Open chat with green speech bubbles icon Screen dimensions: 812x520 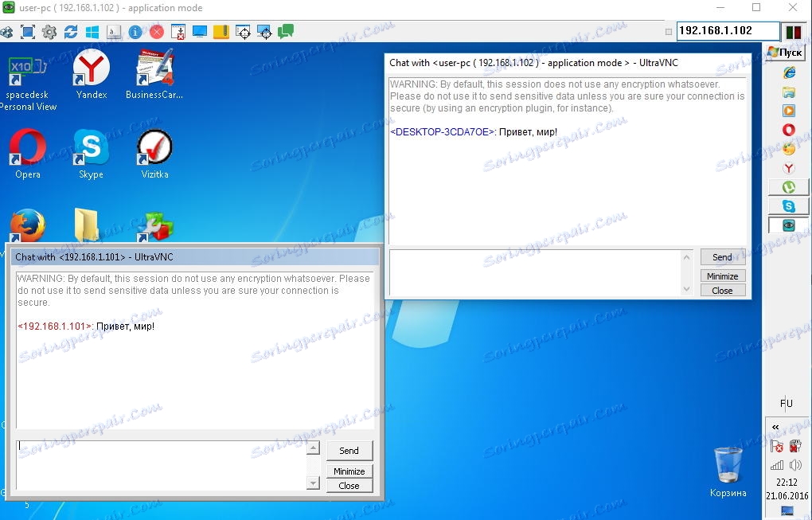[285, 32]
